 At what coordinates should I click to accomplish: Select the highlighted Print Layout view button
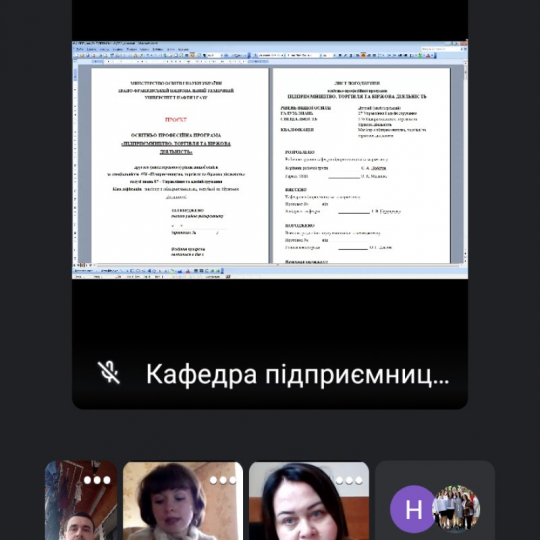(x=82, y=265)
